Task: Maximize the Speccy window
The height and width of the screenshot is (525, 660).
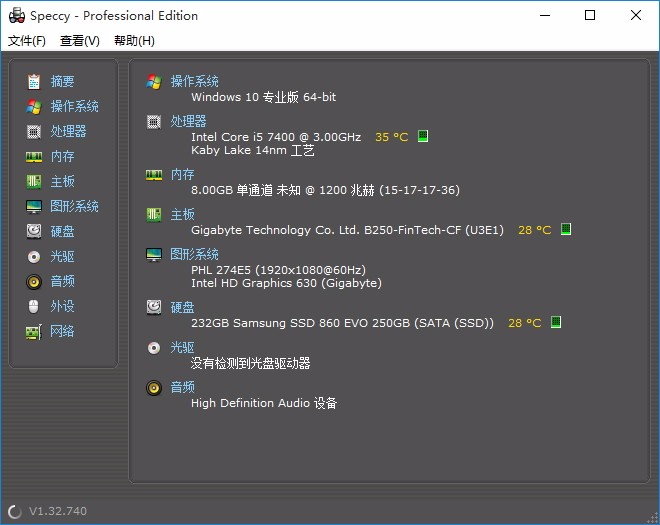Action: [590, 16]
